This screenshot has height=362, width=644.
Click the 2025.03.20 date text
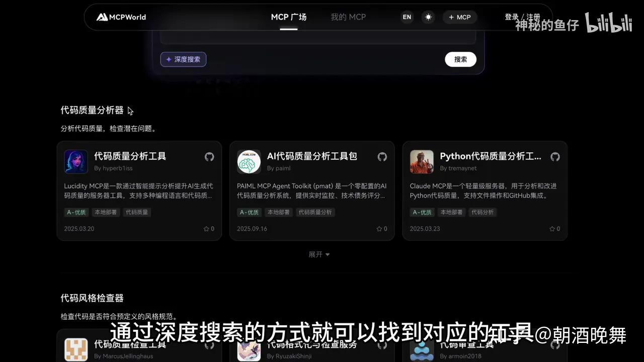click(x=79, y=229)
